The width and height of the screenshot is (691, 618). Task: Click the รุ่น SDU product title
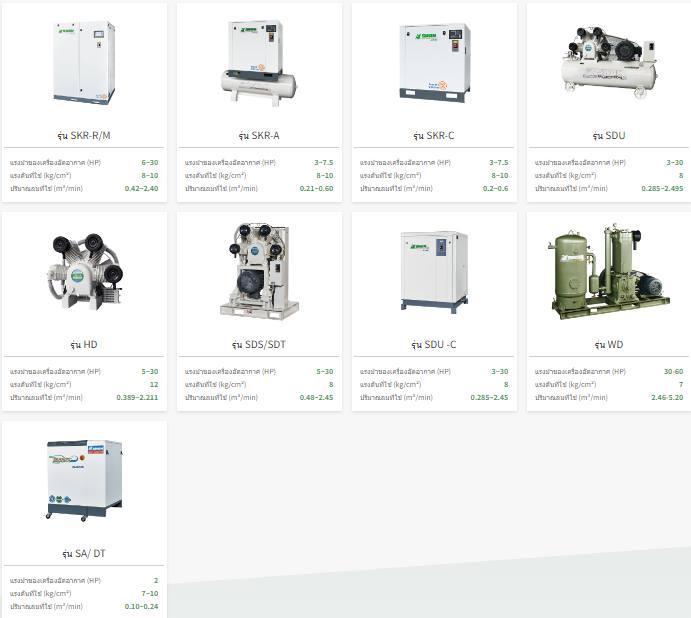point(609,136)
